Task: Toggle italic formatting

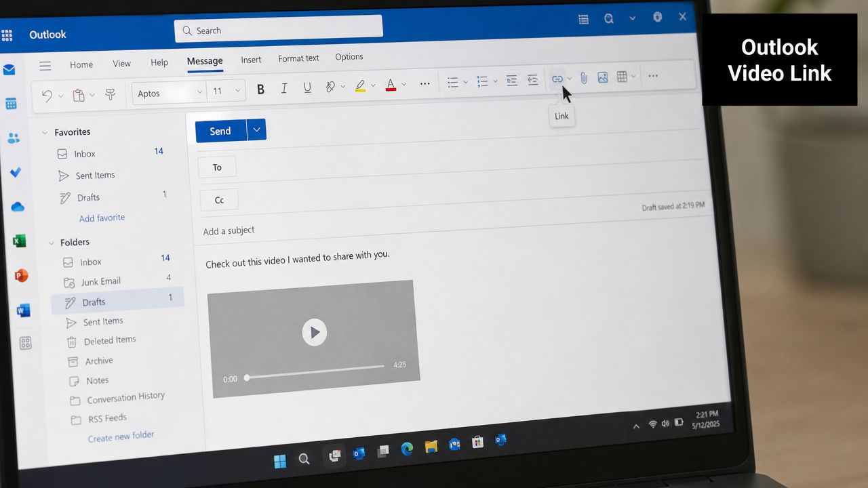Action: 284,88
